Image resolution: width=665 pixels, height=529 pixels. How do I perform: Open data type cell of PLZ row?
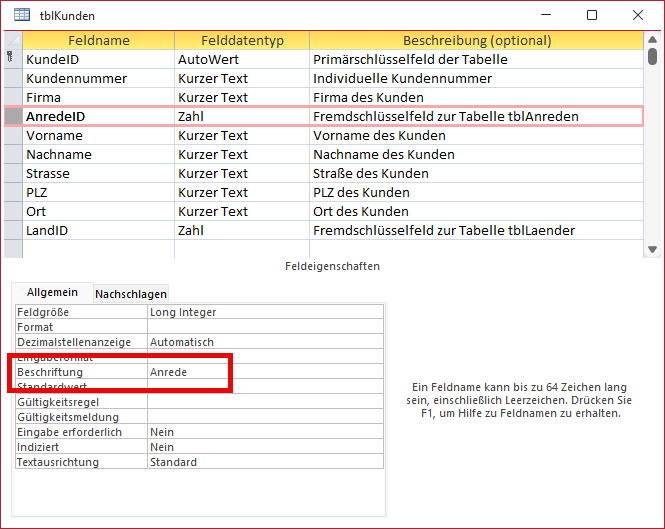click(242, 193)
